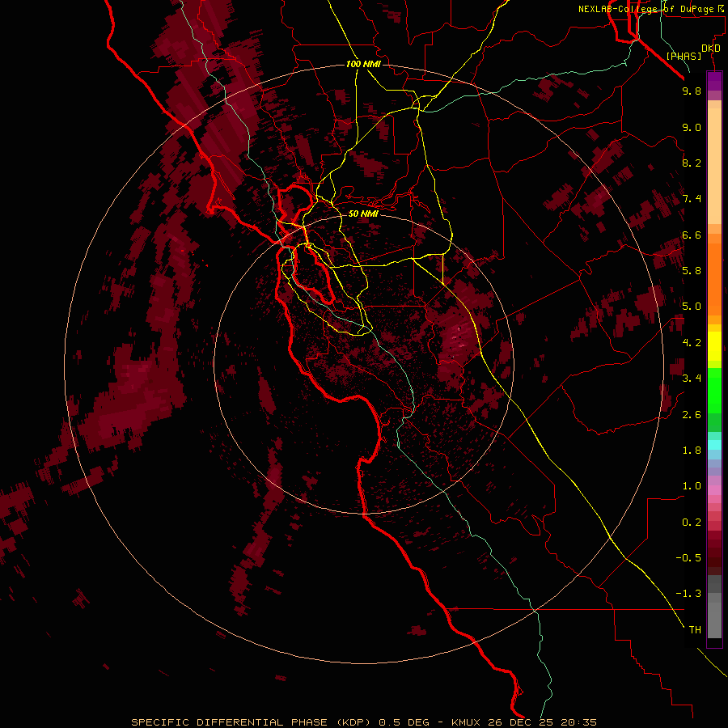Click the yellow swatch on the color bar
The height and width of the screenshot is (728, 728).
(x=714, y=346)
